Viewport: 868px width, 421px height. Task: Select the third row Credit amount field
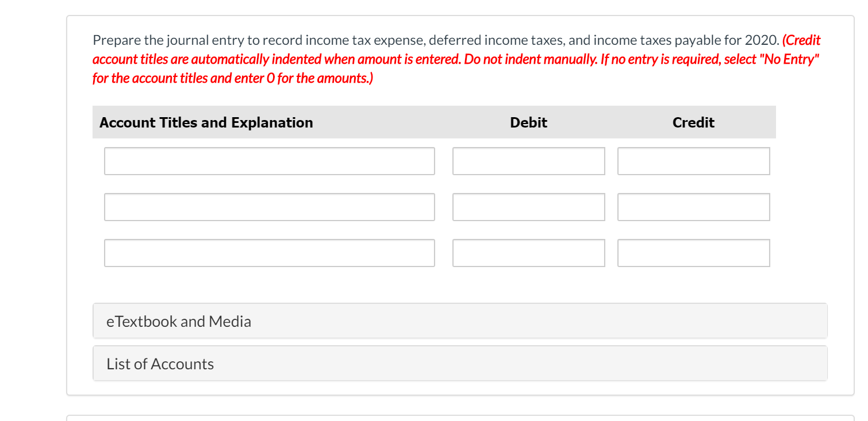click(x=693, y=253)
